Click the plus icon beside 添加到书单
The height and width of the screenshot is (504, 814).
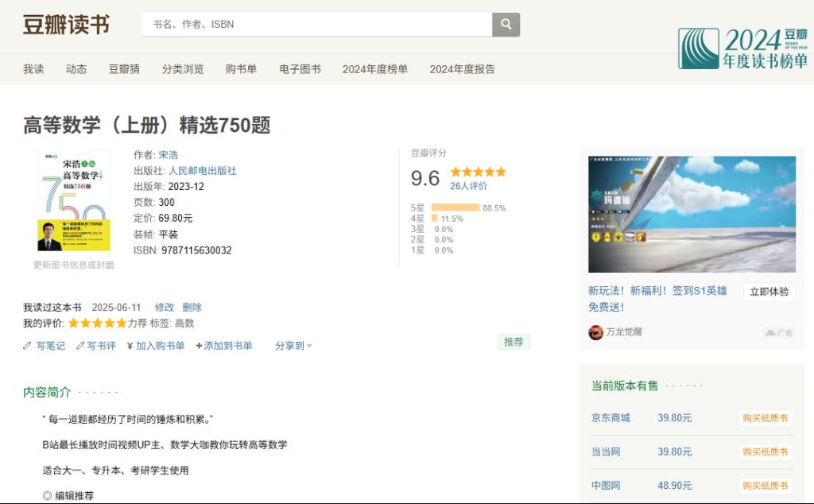click(x=199, y=346)
